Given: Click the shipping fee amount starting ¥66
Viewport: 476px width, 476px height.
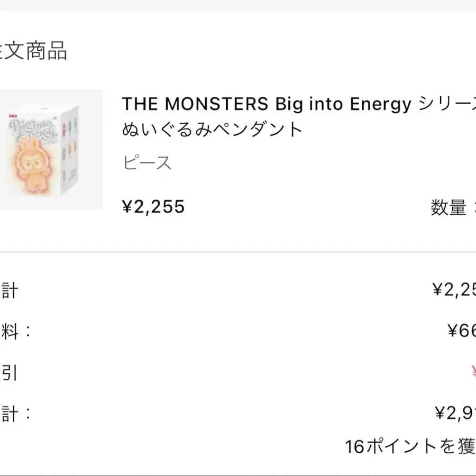Looking at the screenshot, I should (x=462, y=331).
